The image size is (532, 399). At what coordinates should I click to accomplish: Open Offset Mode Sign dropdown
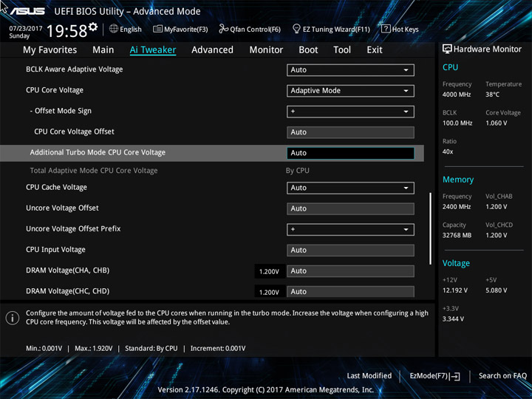point(350,112)
